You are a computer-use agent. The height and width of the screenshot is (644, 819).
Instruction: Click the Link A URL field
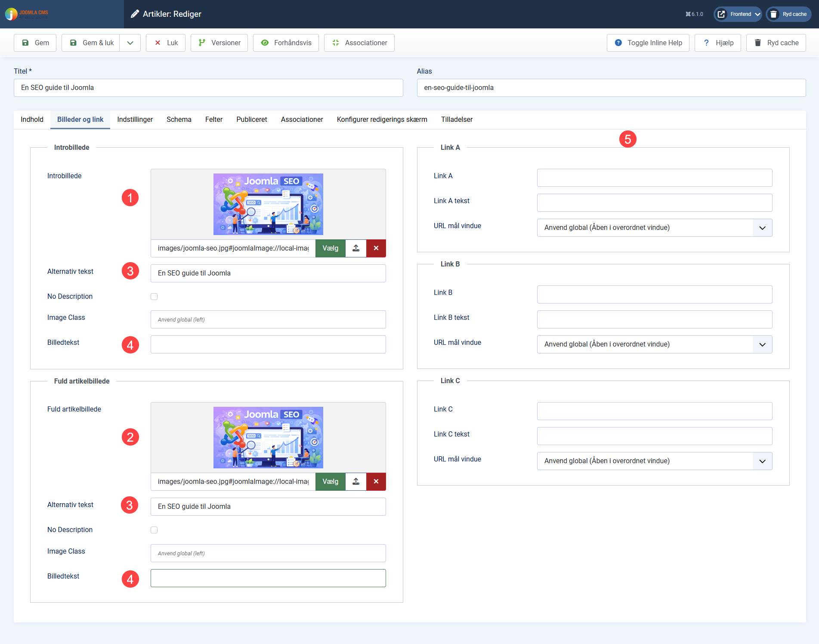pos(655,178)
